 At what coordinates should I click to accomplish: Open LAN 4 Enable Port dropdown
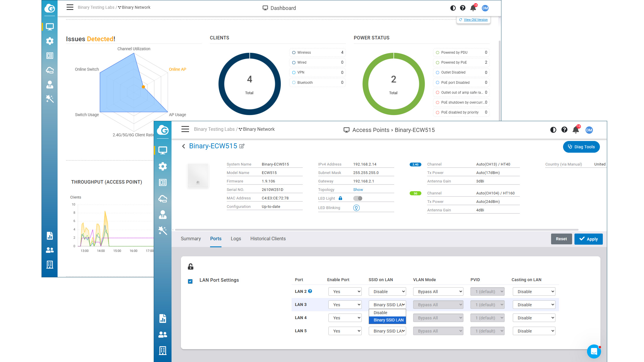(345, 318)
